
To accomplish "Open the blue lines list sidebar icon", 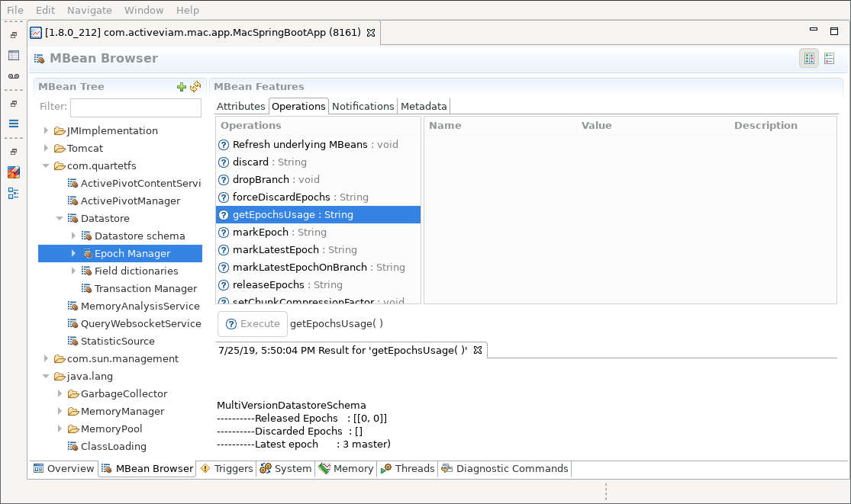I will tap(14, 124).
